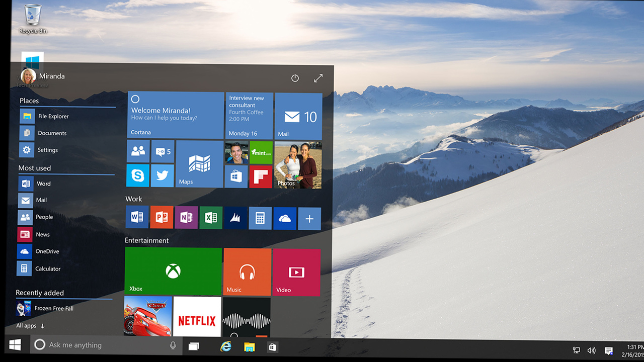Open the Store tile
Screen dimensions: 644x362
236,177
